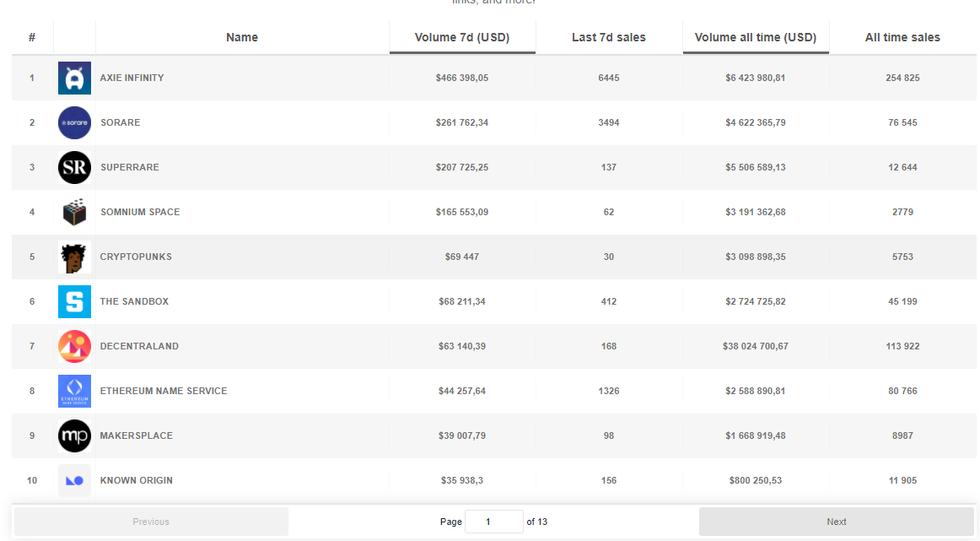Select the $68 211,34 volume cell
Screen dimensions: 980x541
coord(462,301)
